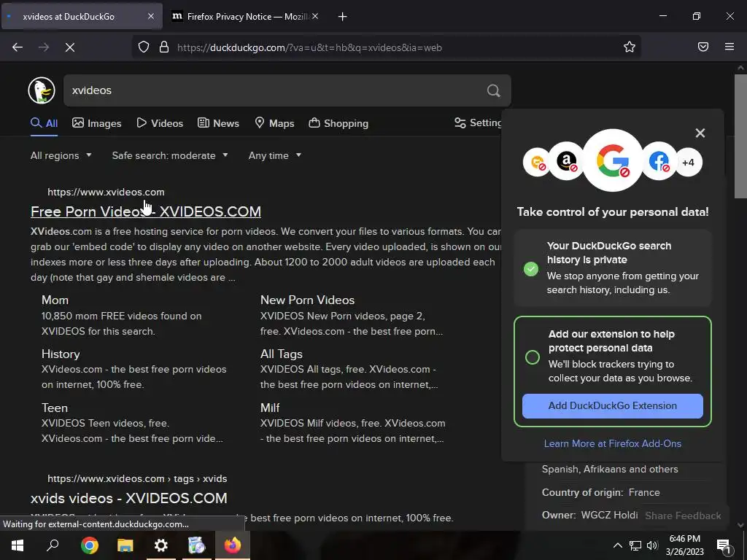The image size is (747, 560).
Task: Close the 'xvideos at DuckDuckGo' tab
Action: [x=151, y=16]
